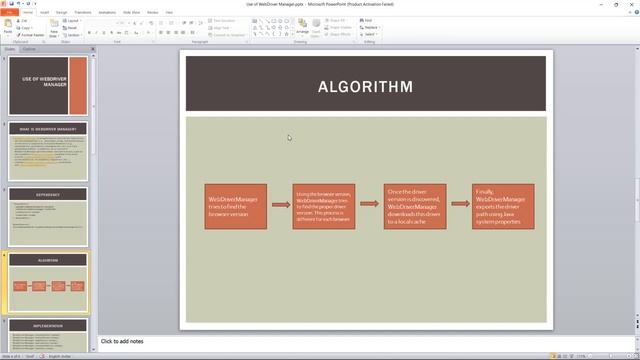Open the Section dropdown
The height and width of the screenshot is (360, 640).
(72, 35)
